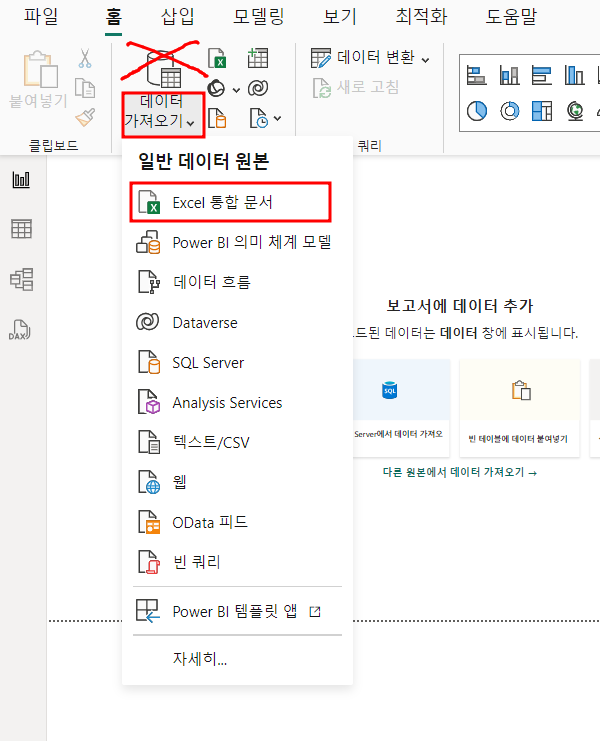Select the stacked column chart visual
This screenshot has width=600, height=741.
pyautogui.click(x=509, y=76)
